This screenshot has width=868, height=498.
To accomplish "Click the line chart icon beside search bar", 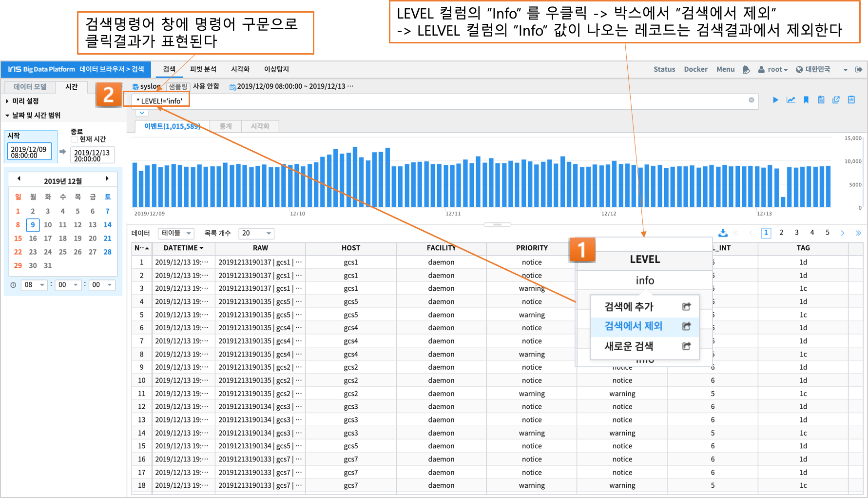I will tap(791, 100).
